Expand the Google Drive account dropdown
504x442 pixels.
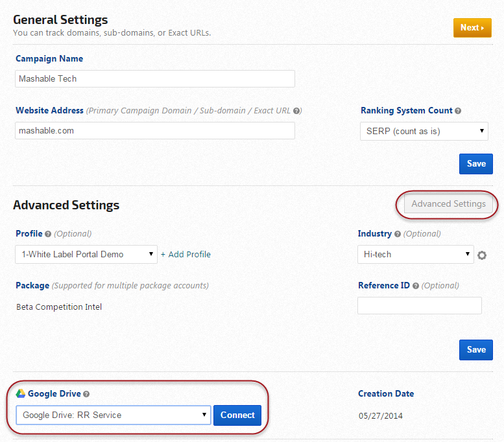113,415
